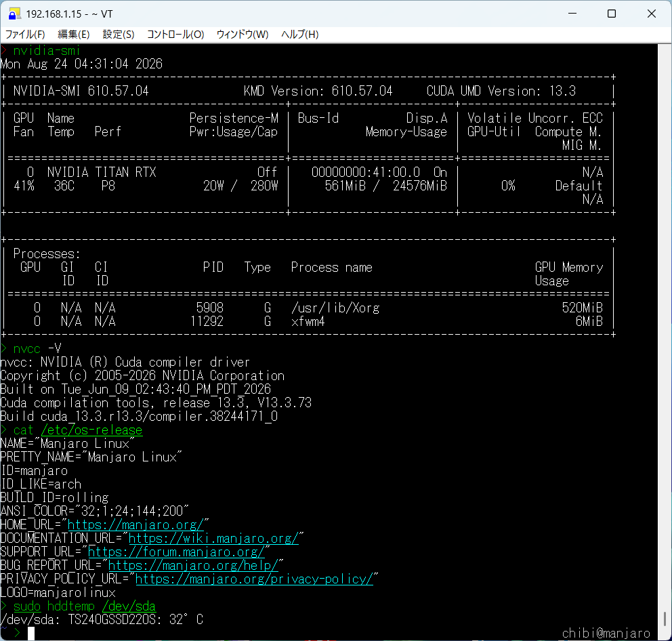Click the PID 11292 value
This screenshot has width=672, height=641.
pyautogui.click(x=207, y=321)
